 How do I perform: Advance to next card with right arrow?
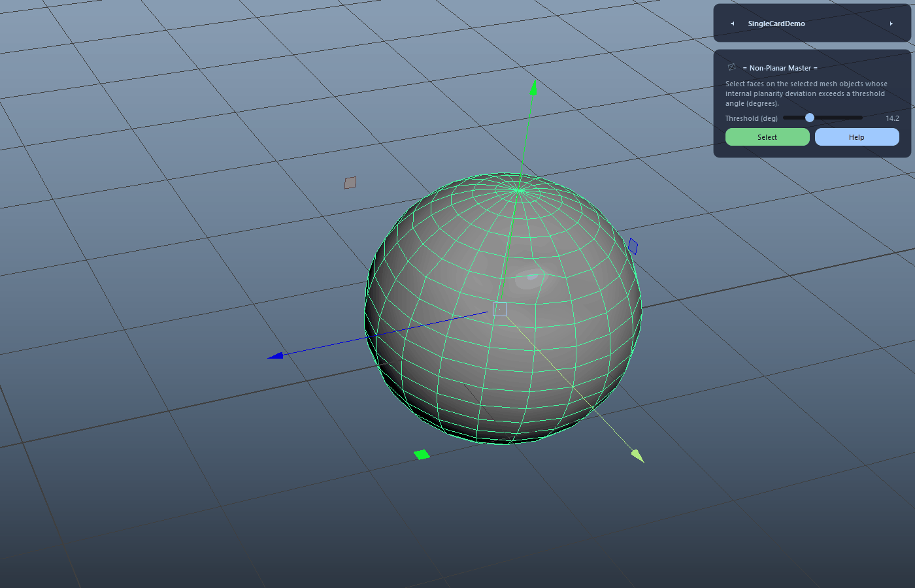tap(891, 24)
